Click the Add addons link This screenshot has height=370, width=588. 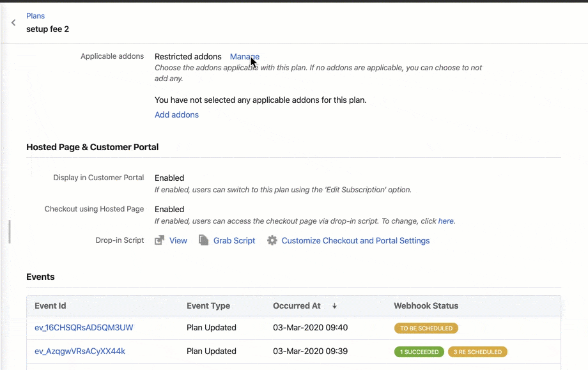[176, 115]
